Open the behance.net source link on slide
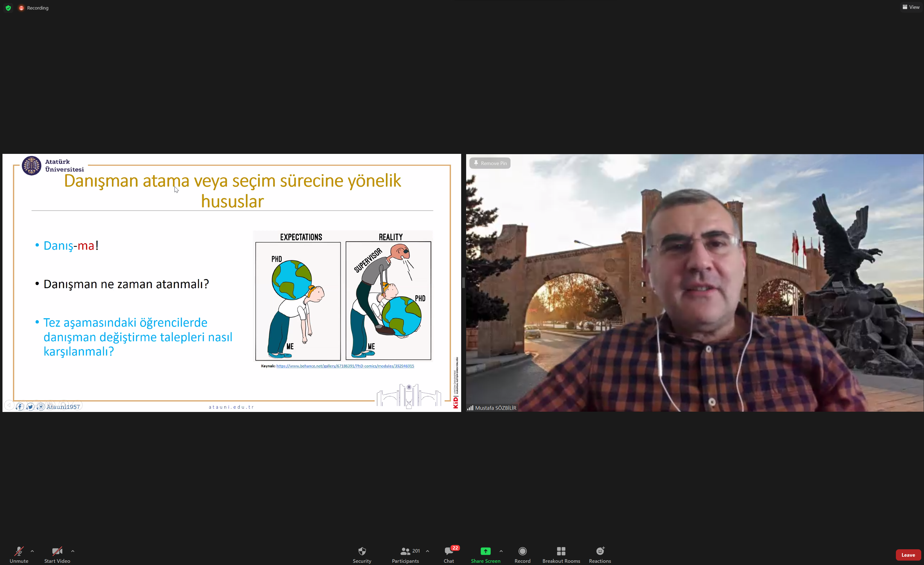The width and height of the screenshot is (924, 565). click(x=345, y=366)
